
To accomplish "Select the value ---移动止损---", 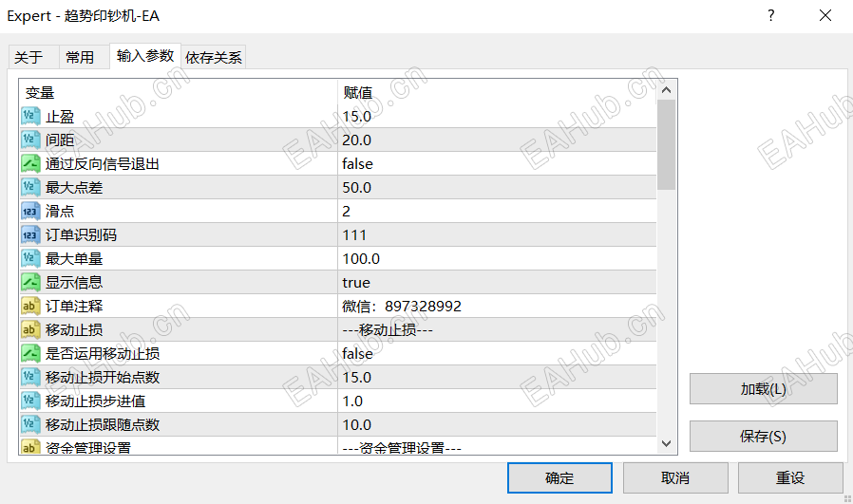I will [x=388, y=330].
